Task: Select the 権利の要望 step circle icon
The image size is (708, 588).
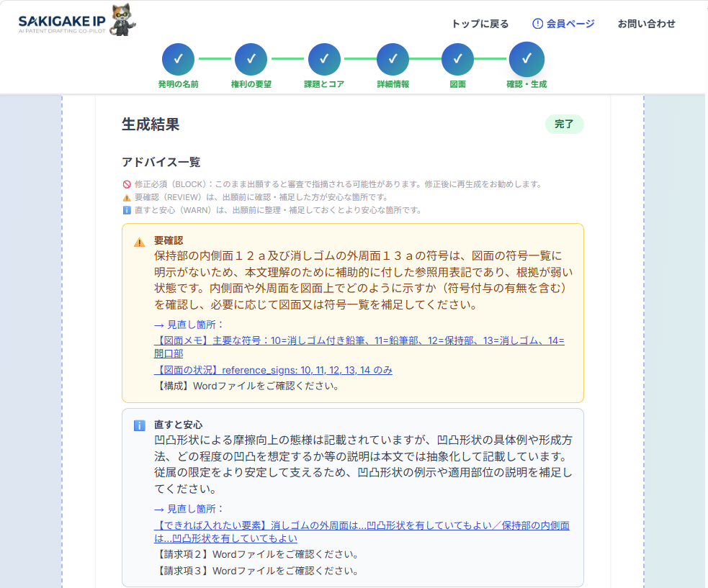Action: [x=251, y=59]
